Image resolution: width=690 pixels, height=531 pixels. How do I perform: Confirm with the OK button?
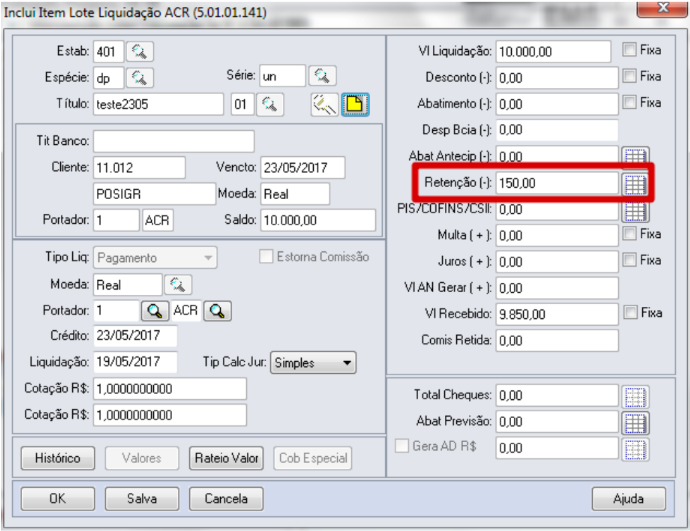click(58, 498)
